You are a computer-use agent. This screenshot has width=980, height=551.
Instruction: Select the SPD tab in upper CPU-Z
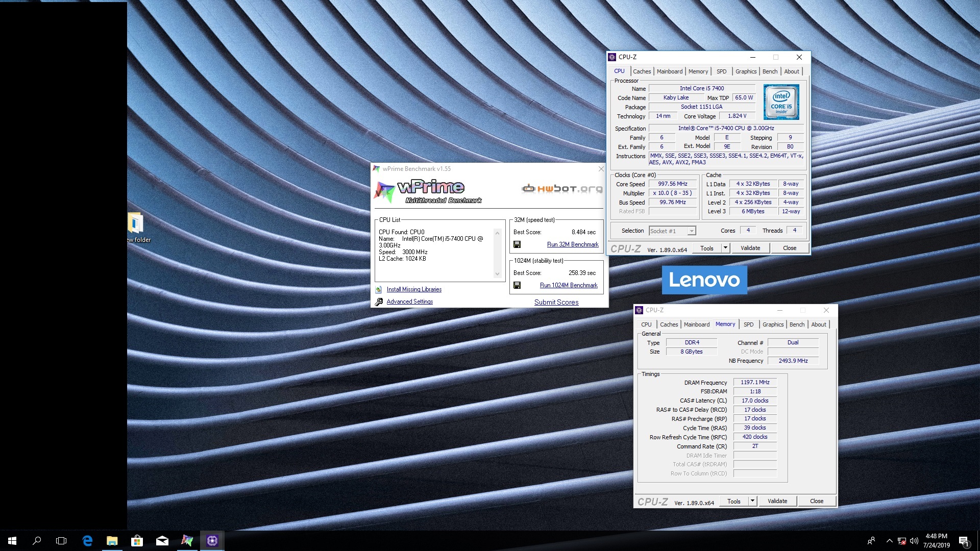point(722,71)
